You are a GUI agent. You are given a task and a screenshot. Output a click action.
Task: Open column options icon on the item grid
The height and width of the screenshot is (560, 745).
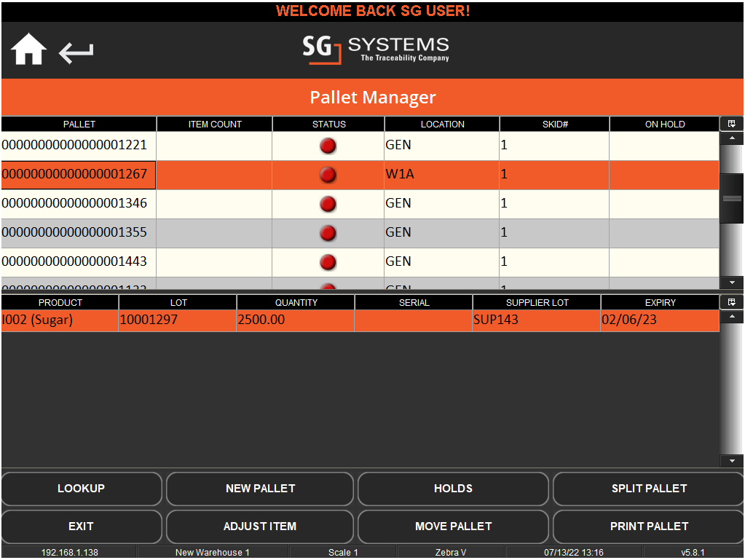tap(731, 301)
